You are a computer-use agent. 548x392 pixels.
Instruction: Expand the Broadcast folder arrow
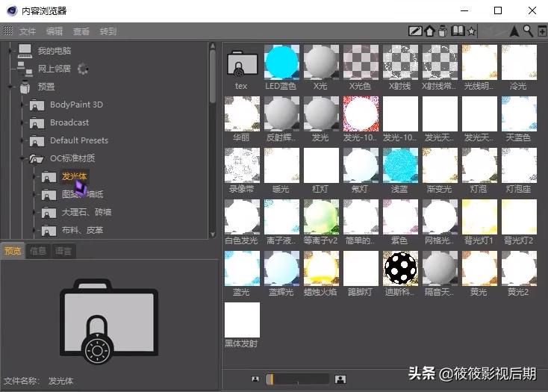pyautogui.click(x=22, y=122)
